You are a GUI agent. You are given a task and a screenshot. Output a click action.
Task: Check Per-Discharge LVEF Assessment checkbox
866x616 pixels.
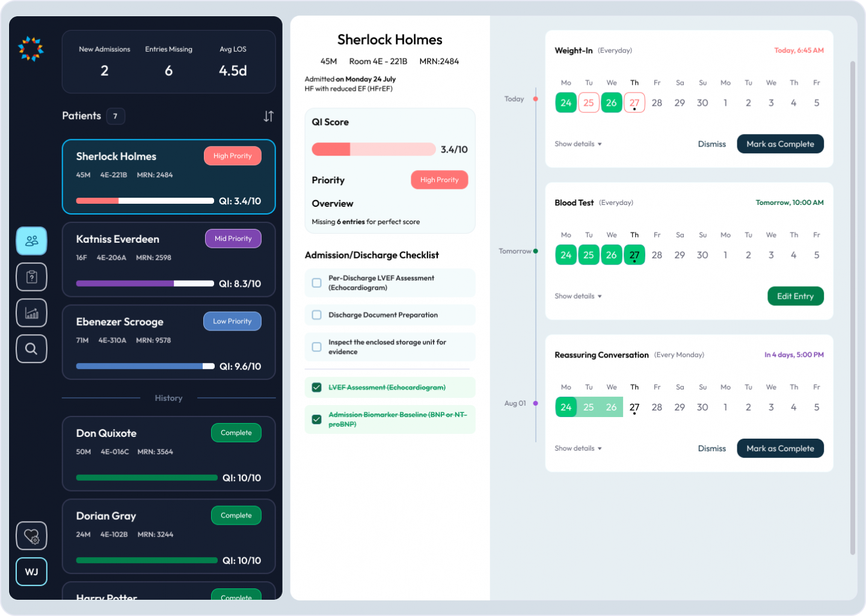316,282
